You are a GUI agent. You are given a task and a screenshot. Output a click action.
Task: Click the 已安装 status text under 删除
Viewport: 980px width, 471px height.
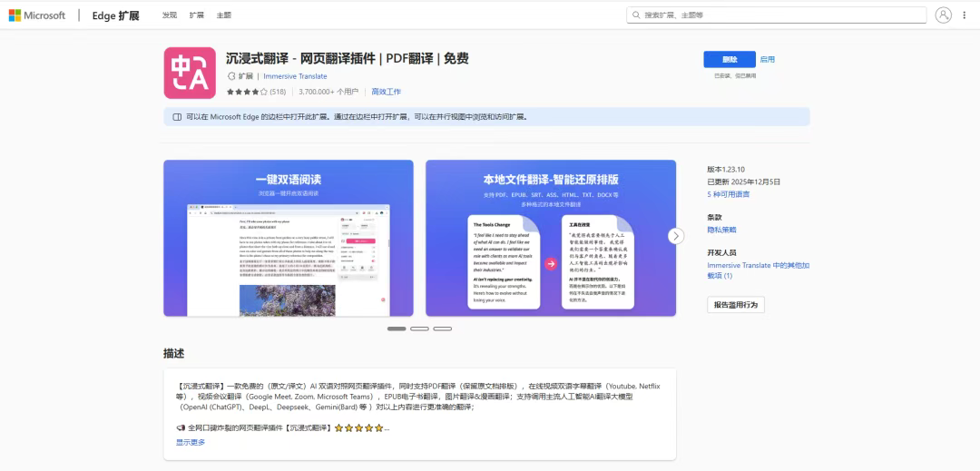[x=735, y=75]
